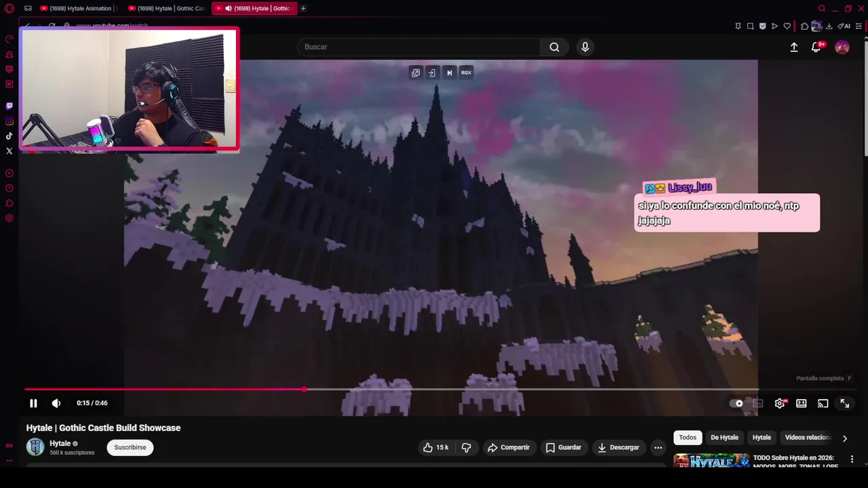Screen dimensions: 868x488
Task: Open GX Control speedometer in sidebar
Action: point(9,39)
